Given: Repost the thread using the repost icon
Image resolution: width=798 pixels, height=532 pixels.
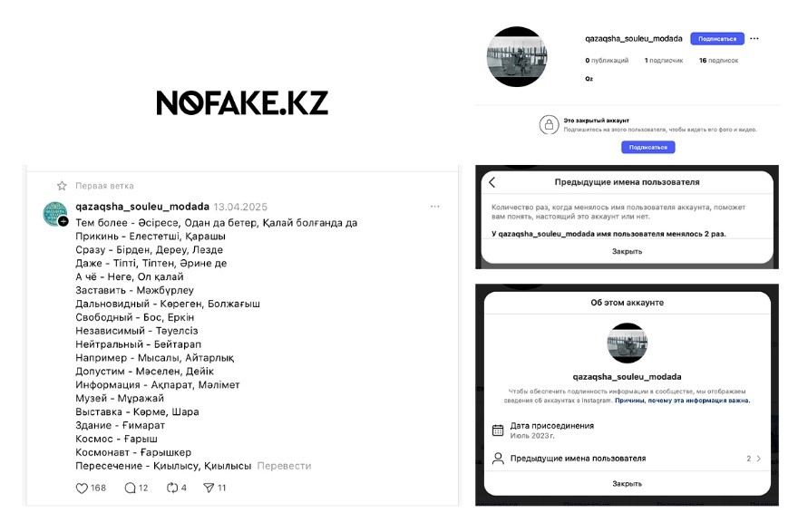Looking at the screenshot, I should (172, 488).
